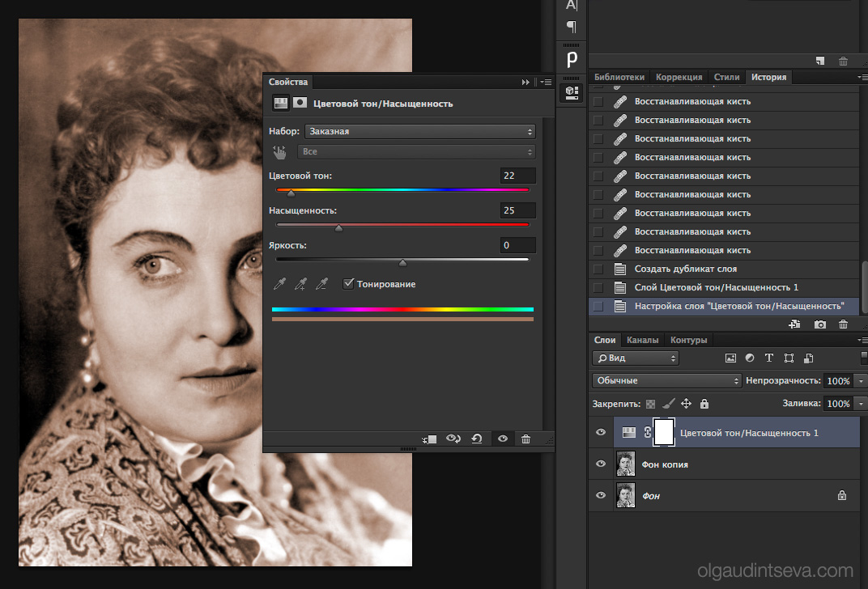Hide the Фон layer
Viewport: 868px width, 589px height.
pyautogui.click(x=601, y=495)
